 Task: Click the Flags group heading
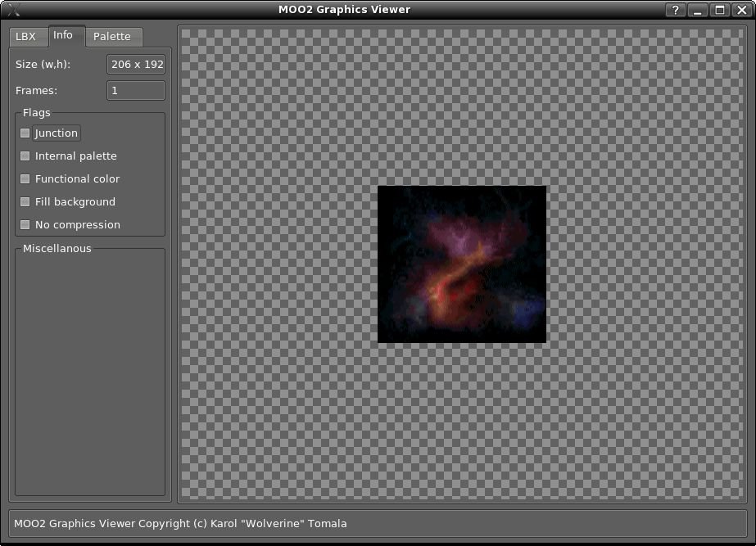[x=37, y=113]
